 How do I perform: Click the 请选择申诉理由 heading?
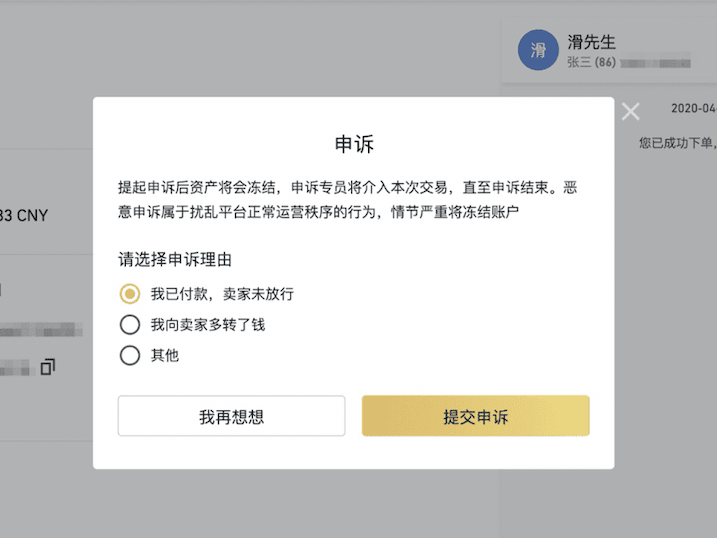(x=175, y=260)
